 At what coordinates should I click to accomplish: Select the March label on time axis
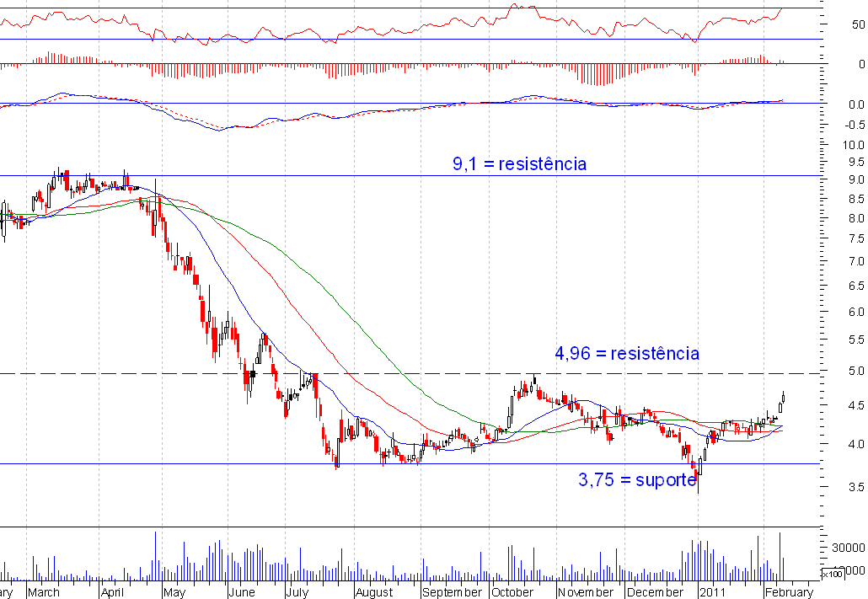pyautogui.click(x=44, y=591)
